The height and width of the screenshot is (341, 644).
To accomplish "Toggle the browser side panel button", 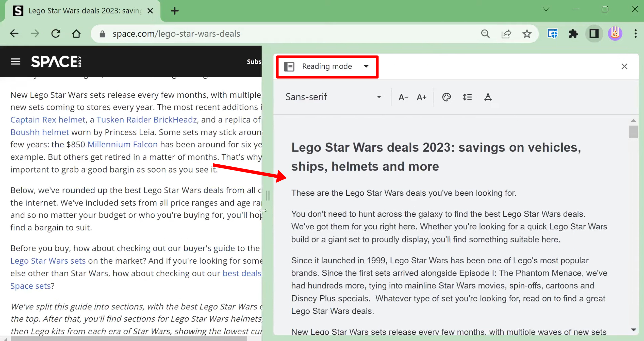I will tap(594, 34).
